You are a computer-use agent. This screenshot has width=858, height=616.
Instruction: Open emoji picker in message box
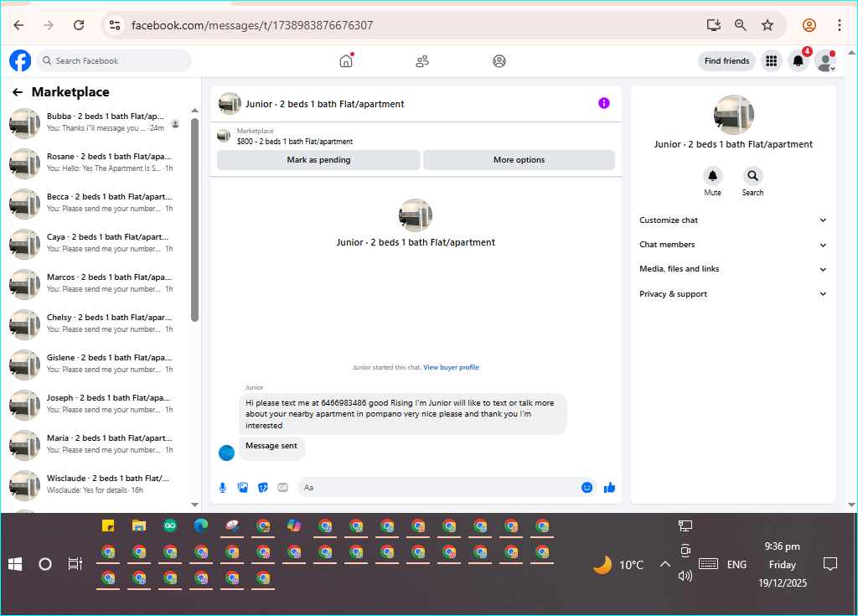point(587,487)
